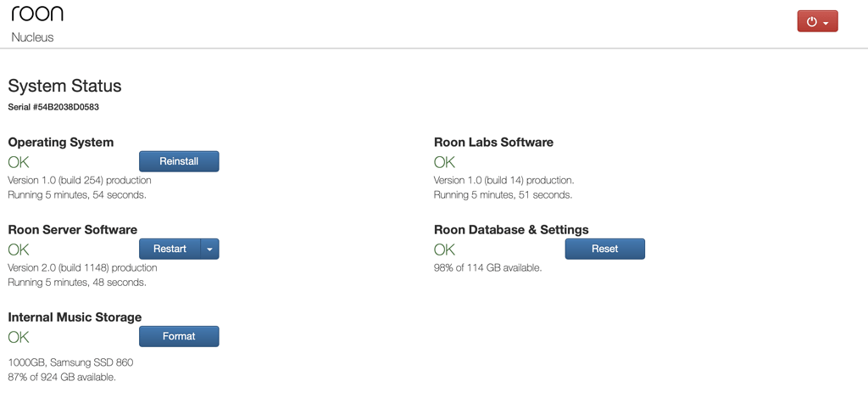Click the Operating System heading
Viewport: 868px width, 398px height.
pyautogui.click(x=61, y=143)
